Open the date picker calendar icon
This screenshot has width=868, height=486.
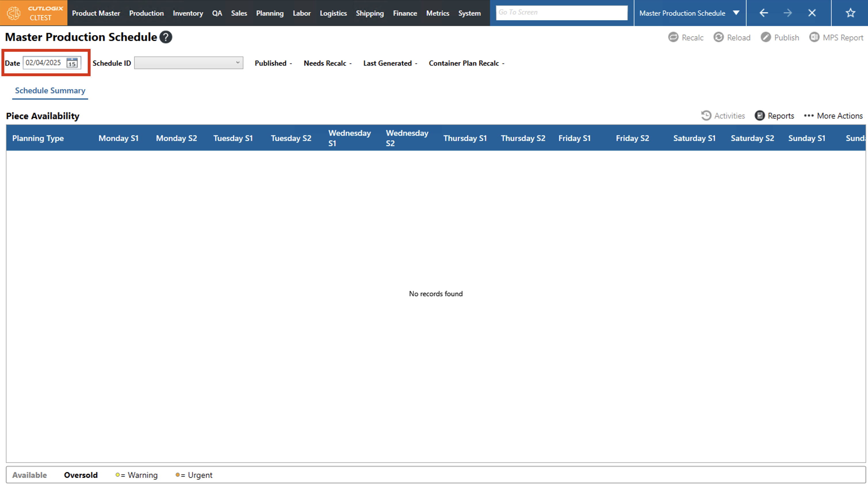(72, 63)
